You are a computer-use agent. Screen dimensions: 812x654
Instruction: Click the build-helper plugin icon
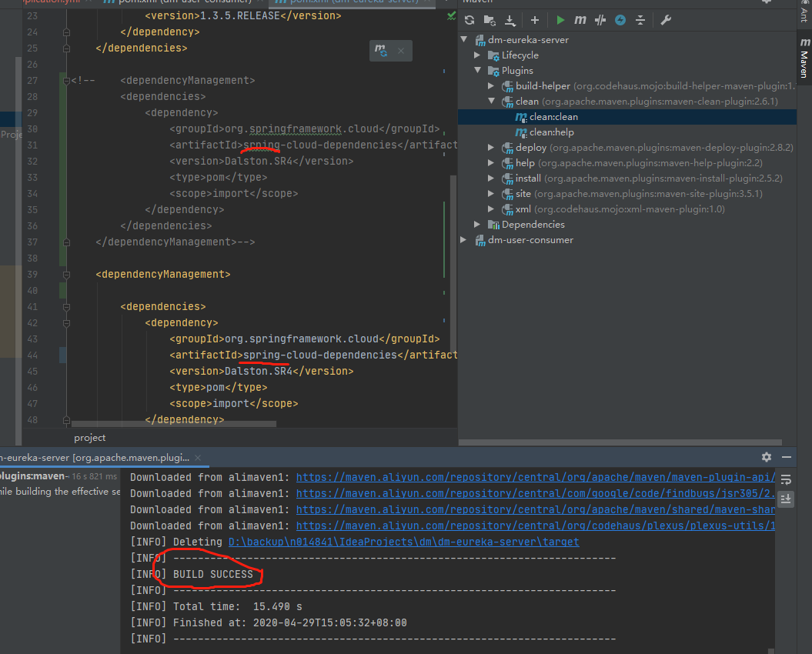(x=507, y=86)
